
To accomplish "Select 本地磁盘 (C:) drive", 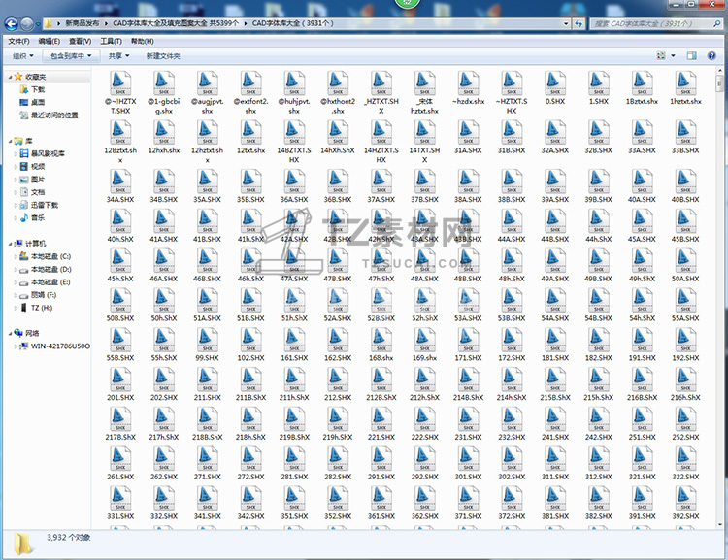I will tap(51, 256).
